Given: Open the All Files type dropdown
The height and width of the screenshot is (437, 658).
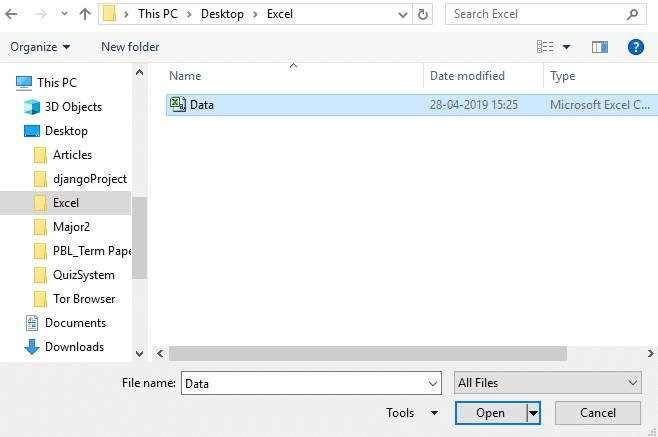Looking at the screenshot, I should (548, 383).
